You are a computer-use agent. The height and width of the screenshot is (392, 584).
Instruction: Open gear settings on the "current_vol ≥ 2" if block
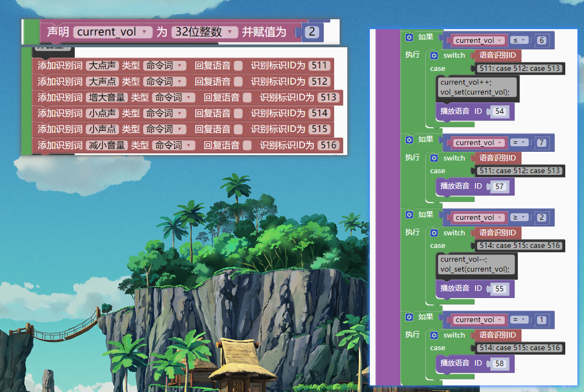tap(408, 214)
